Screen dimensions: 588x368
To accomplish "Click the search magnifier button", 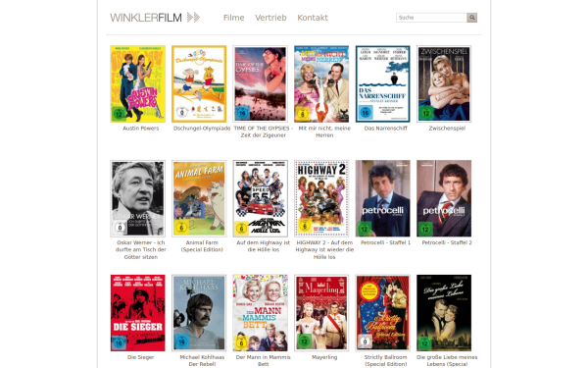I will [471, 18].
